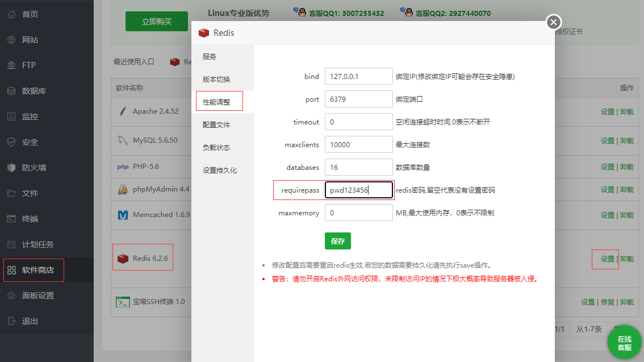The height and width of the screenshot is (362, 644).
Task: Click the Redis icon in dialog title
Action: click(204, 33)
